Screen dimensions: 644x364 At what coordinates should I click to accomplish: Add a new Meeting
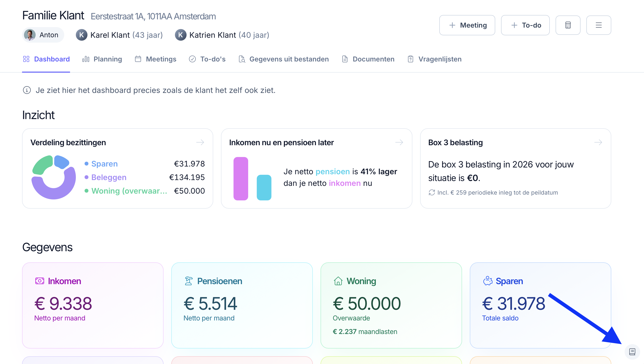click(467, 25)
